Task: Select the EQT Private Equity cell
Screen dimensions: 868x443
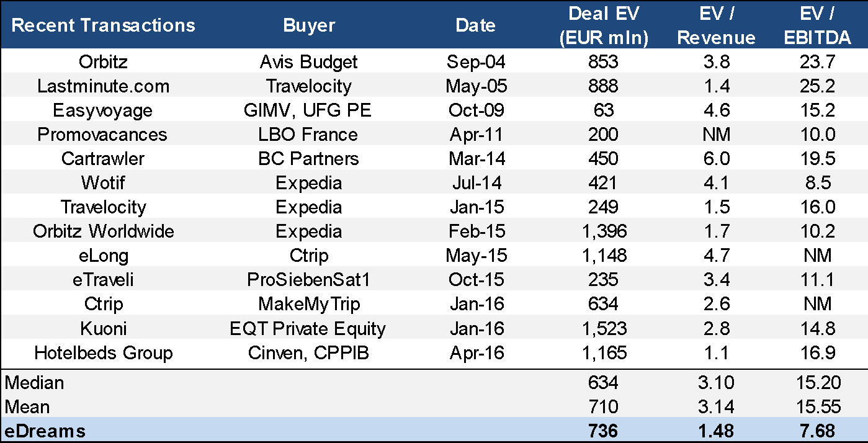Action: (x=309, y=328)
